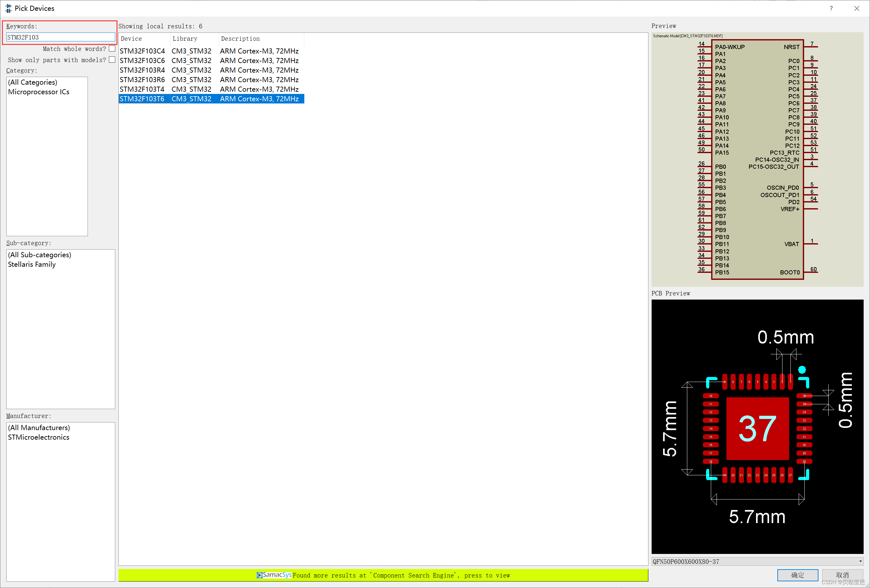The image size is (870, 588).
Task: Click the Pick Devices window icon
Action: 8,8
